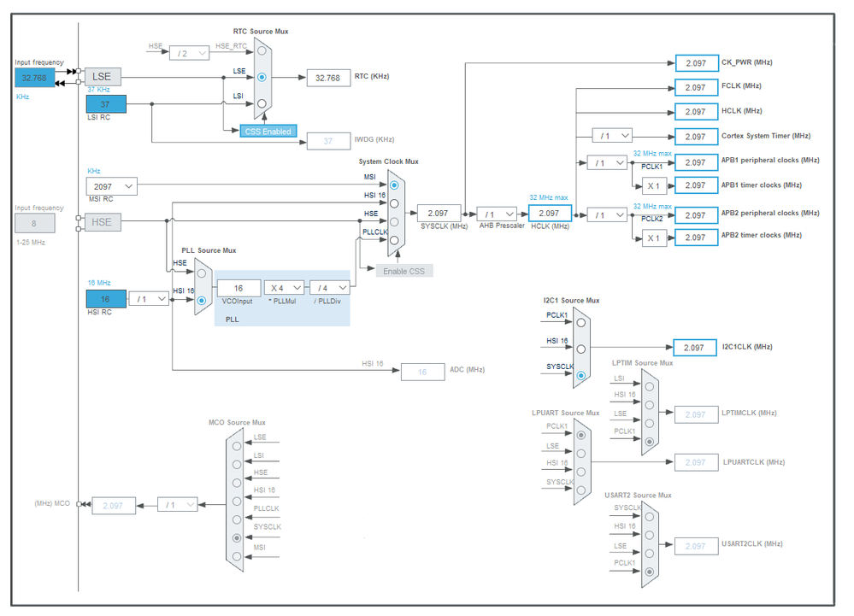854x616 pixels.
Task: Click the Cortex System Timer 2.097 box
Action: (697, 137)
